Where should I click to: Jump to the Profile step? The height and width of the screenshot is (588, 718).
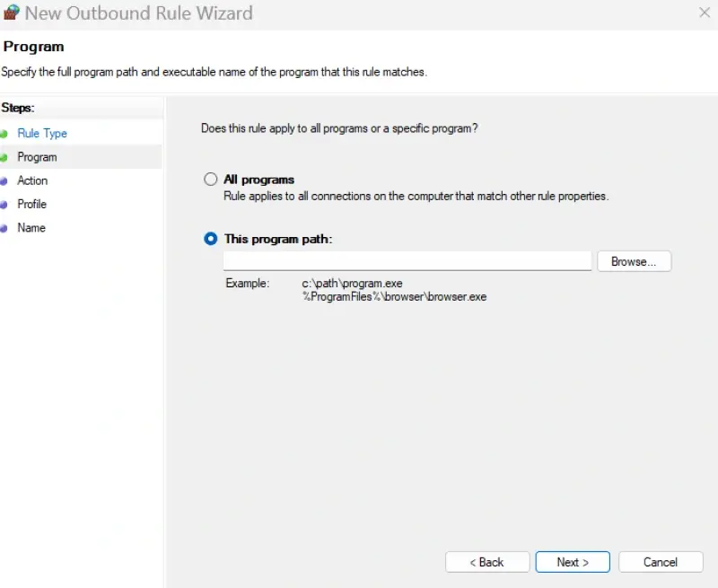(31, 204)
